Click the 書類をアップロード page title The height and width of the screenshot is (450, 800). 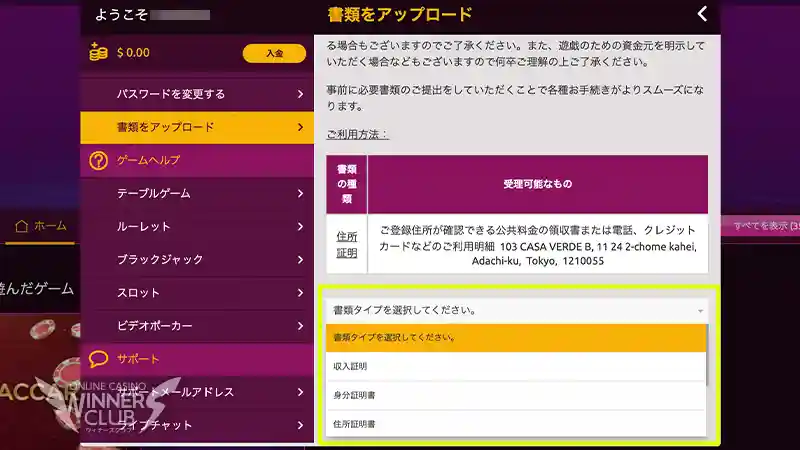[400, 14]
